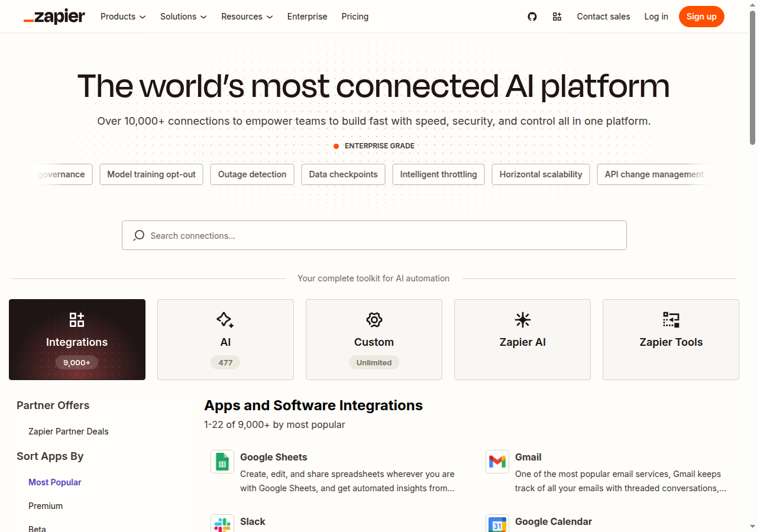Open the Gmail integration title
The height and width of the screenshot is (532, 757).
point(528,457)
